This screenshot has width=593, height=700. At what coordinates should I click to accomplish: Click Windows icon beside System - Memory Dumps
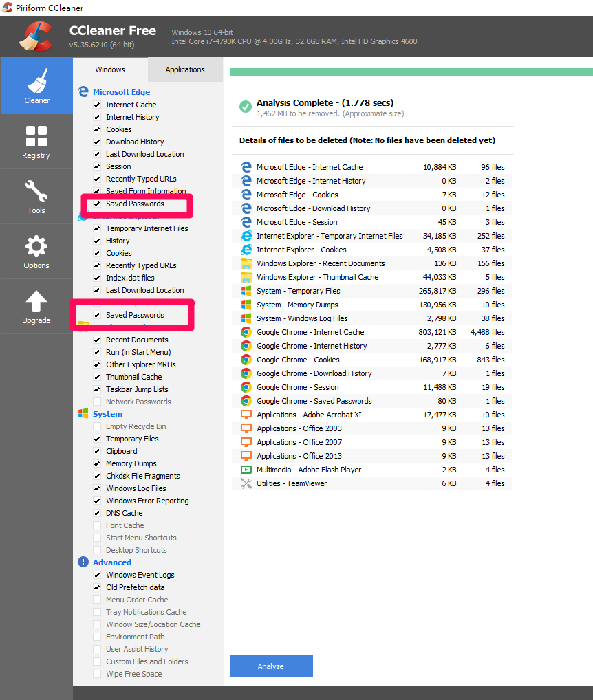click(246, 305)
